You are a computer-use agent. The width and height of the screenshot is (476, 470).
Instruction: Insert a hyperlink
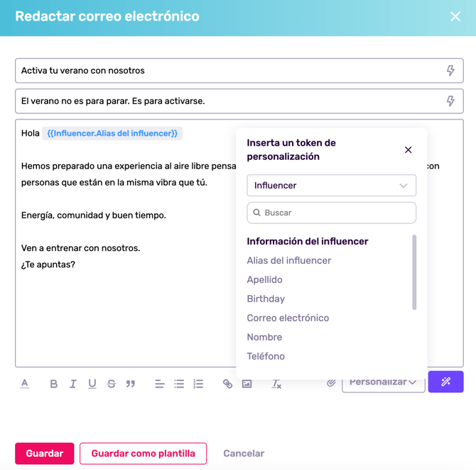pyautogui.click(x=227, y=384)
